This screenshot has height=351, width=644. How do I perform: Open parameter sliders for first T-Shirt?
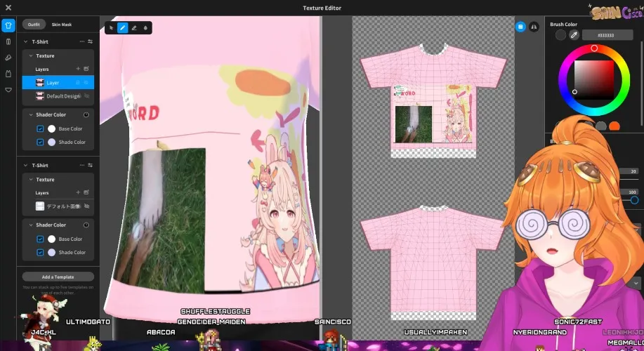click(91, 41)
